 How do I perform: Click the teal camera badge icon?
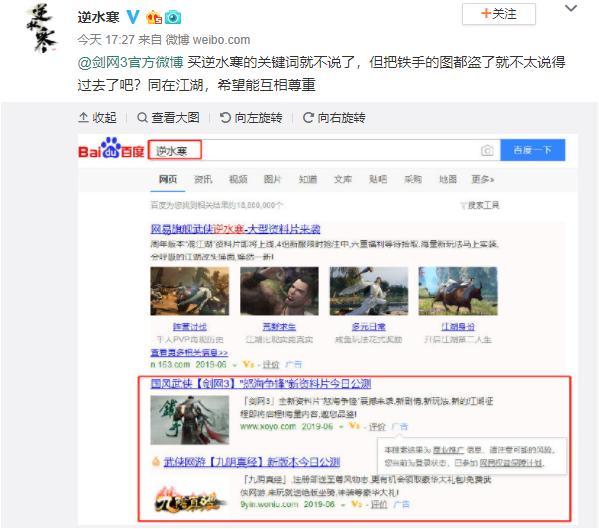pyautogui.click(x=173, y=18)
